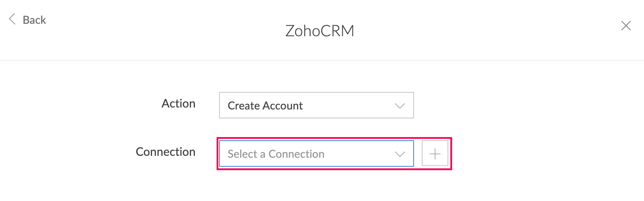Click the left chevron beside Back

[12, 19]
